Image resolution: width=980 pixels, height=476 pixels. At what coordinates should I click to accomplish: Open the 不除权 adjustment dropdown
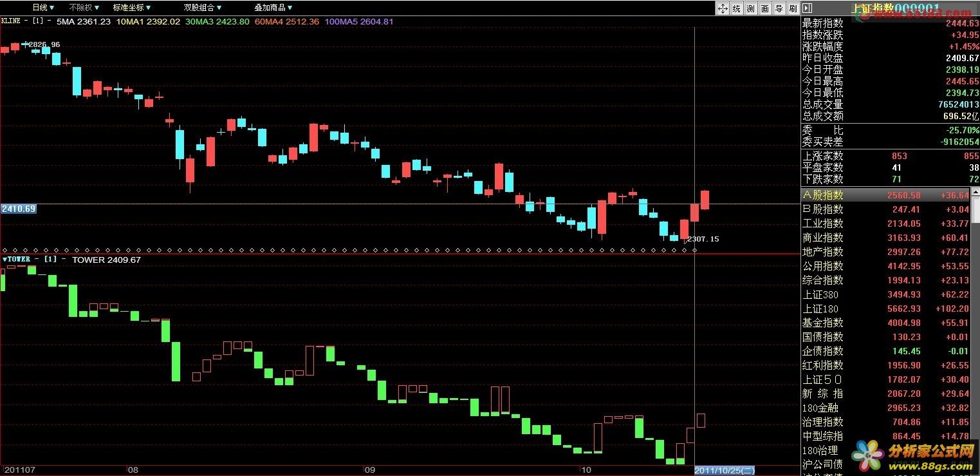84,8
